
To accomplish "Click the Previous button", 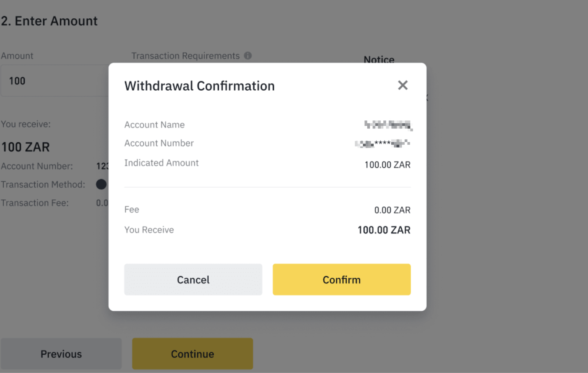I will tap(61, 354).
